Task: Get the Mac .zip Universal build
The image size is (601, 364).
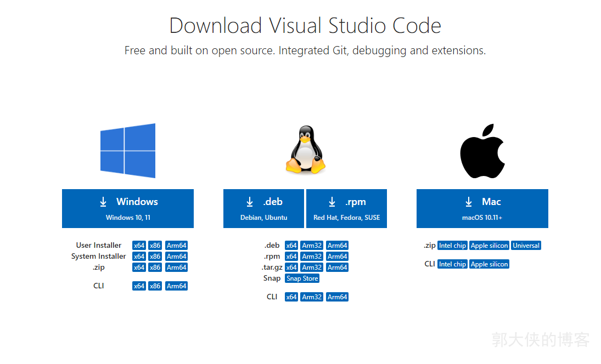Action: [x=526, y=246]
